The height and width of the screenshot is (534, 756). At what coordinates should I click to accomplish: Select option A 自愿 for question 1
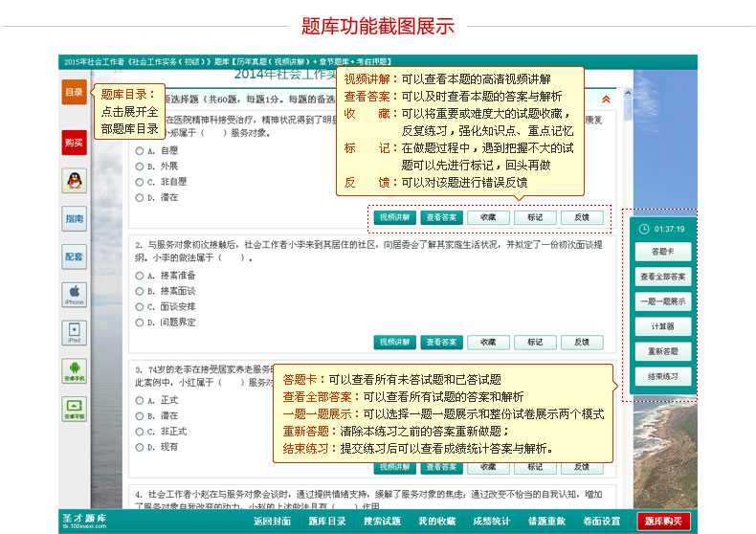[140, 150]
